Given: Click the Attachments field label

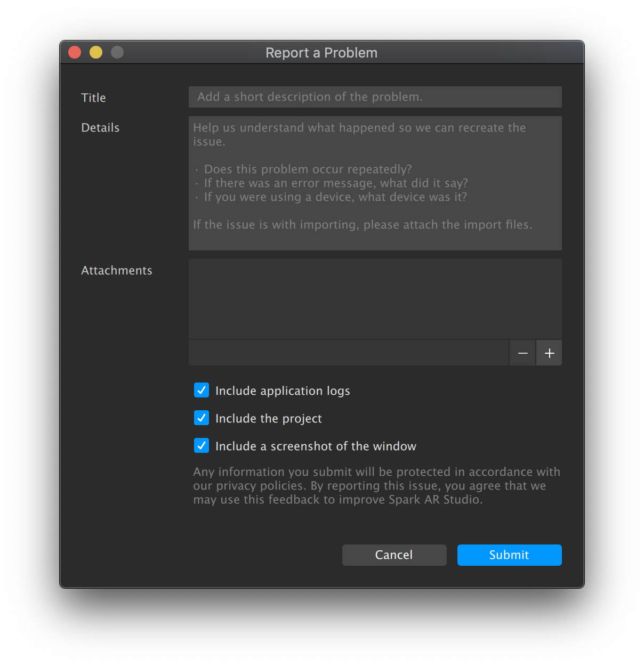Looking at the screenshot, I should [117, 271].
